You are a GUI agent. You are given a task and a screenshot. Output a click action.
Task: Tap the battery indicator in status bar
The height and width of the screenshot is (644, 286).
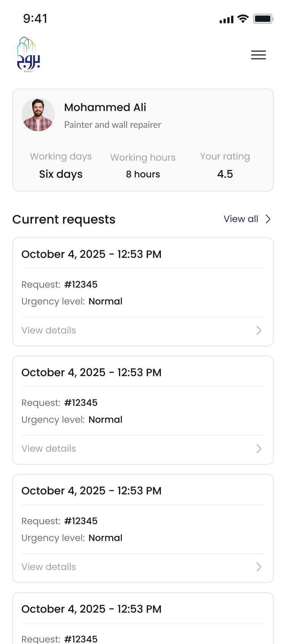[x=262, y=18]
